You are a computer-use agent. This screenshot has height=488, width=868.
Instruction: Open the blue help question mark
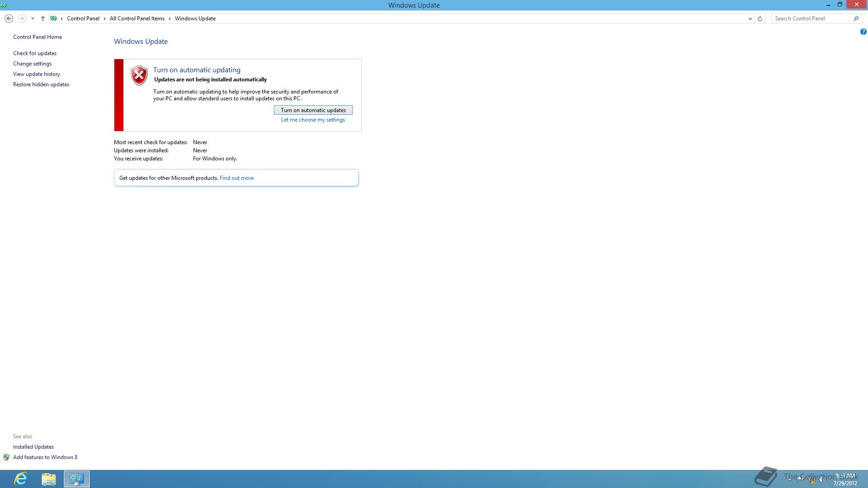tap(863, 32)
